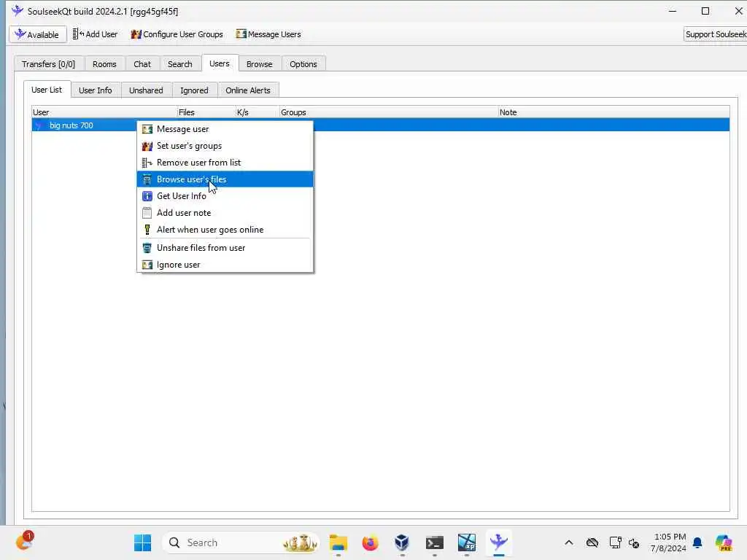Image resolution: width=747 pixels, height=560 pixels.
Task: Open the Browse tab
Action: 259,64
